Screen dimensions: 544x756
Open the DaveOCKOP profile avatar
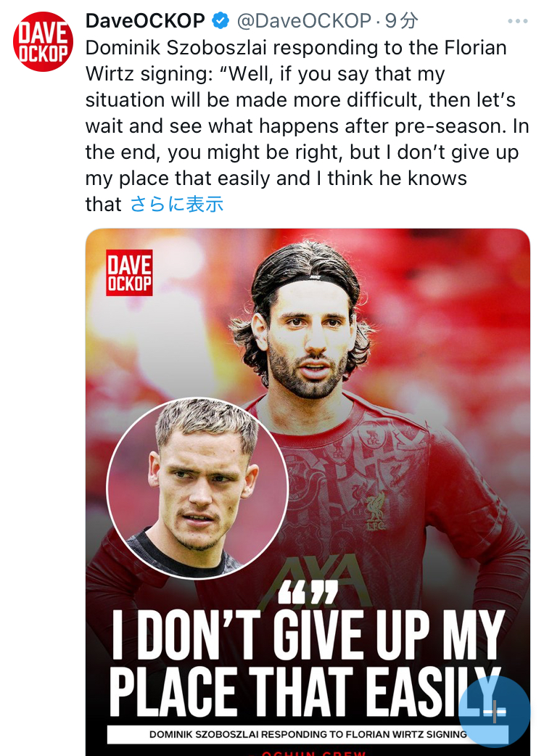(43, 42)
